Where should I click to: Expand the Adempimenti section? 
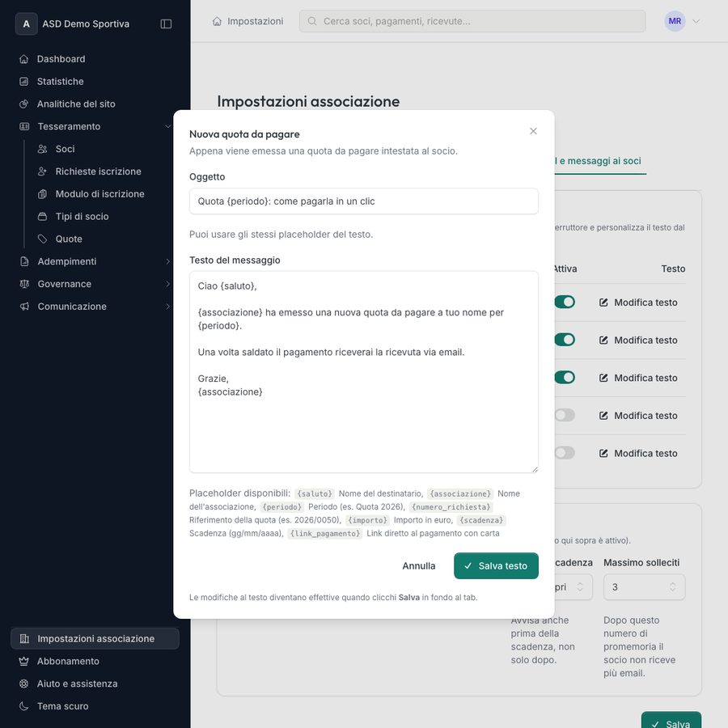coord(95,261)
